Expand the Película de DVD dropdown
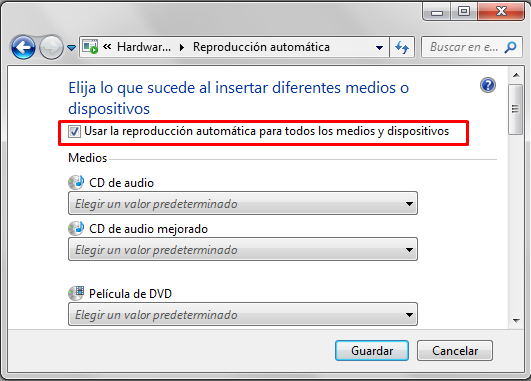This screenshot has height=381, width=531. pos(243,314)
